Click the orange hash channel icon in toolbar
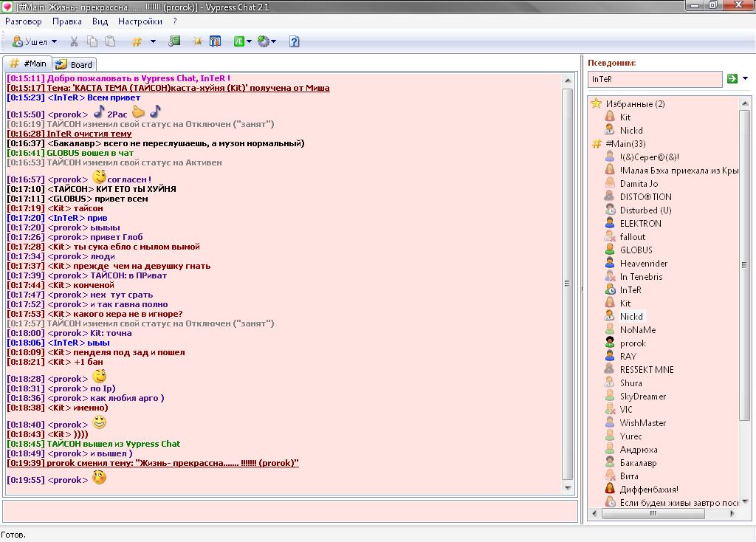The width and height of the screenshot is (756, 542). pyautogui.click(x=137, y=42)
